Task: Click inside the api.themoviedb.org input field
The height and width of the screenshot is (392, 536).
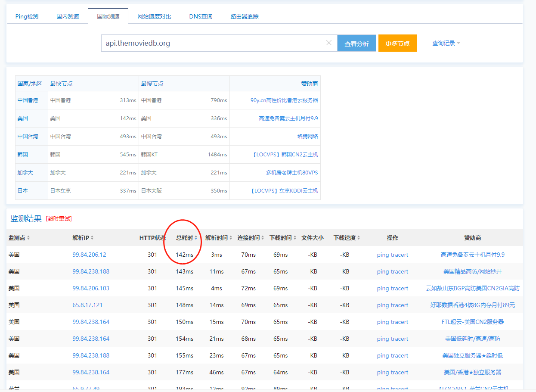Action: 194,43
